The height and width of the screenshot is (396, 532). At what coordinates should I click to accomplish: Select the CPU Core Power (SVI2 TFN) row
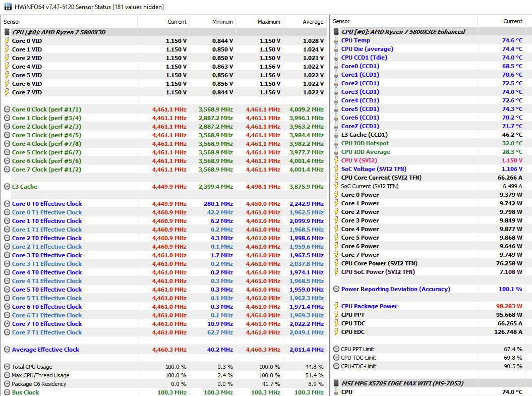(431, 263)
